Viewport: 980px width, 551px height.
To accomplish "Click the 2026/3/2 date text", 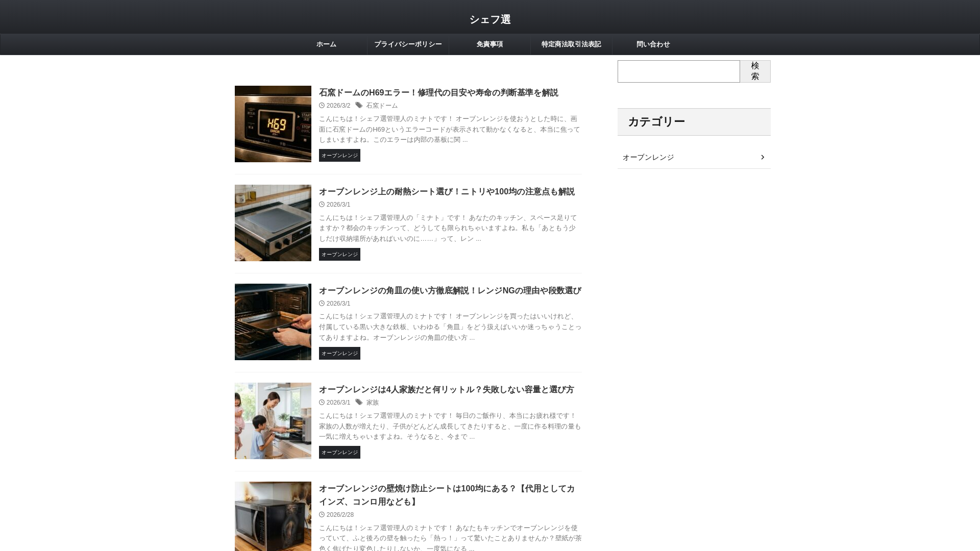I will tap(338, 106).
